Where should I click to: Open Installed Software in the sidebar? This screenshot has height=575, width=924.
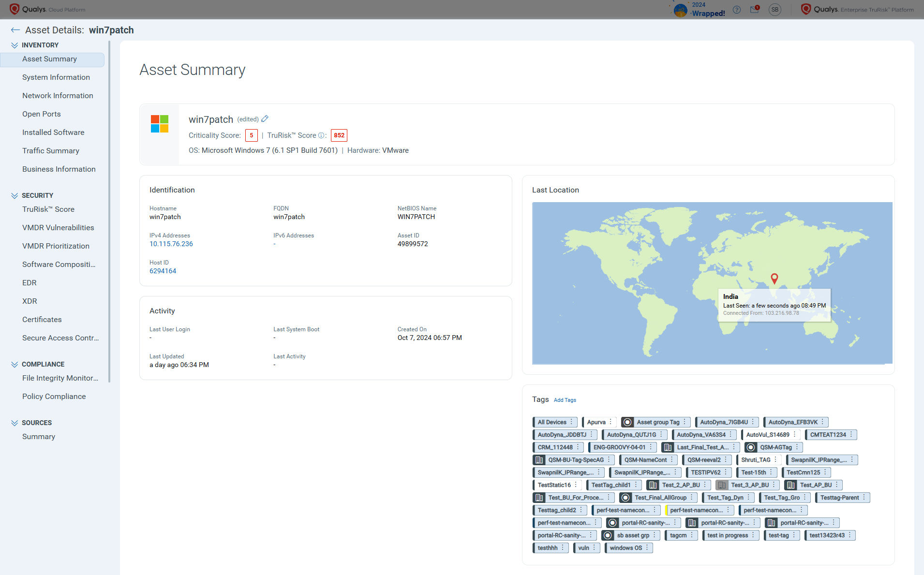tap(53, 133)
